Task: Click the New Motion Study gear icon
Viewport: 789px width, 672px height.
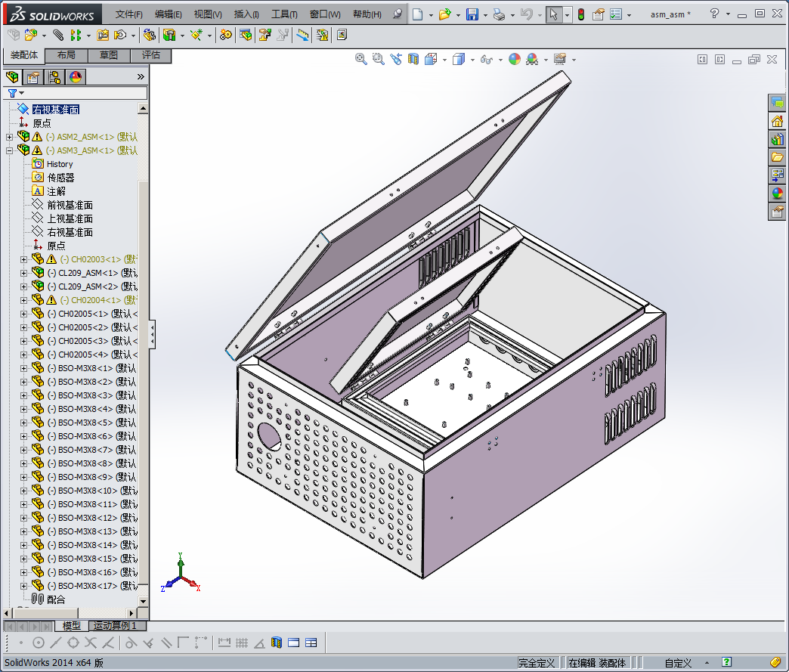Action: click(x=226, y=35)
